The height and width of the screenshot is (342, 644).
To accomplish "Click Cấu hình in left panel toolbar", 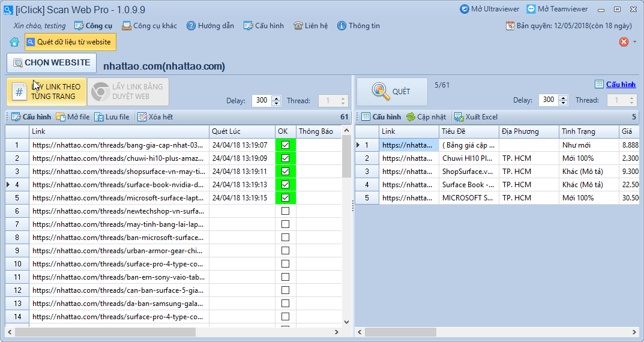I will pyautogui.click(x=31, y=117).
